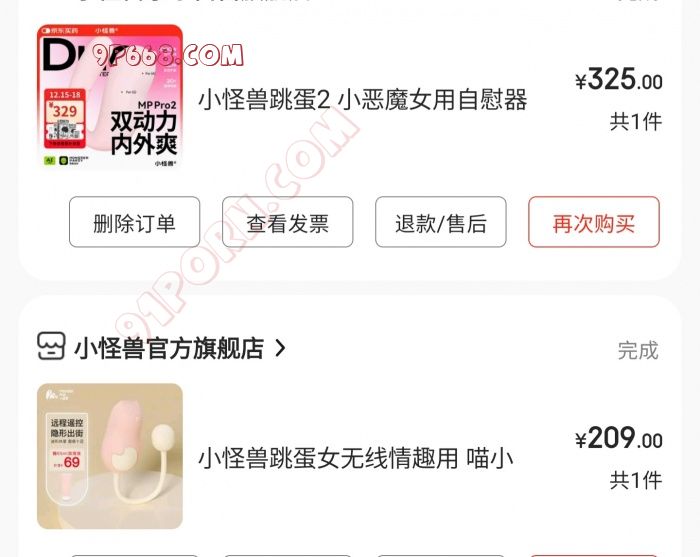Tap the 完成 order status label
This screenshot has height=557, width=700.
[x=638, y=350]
